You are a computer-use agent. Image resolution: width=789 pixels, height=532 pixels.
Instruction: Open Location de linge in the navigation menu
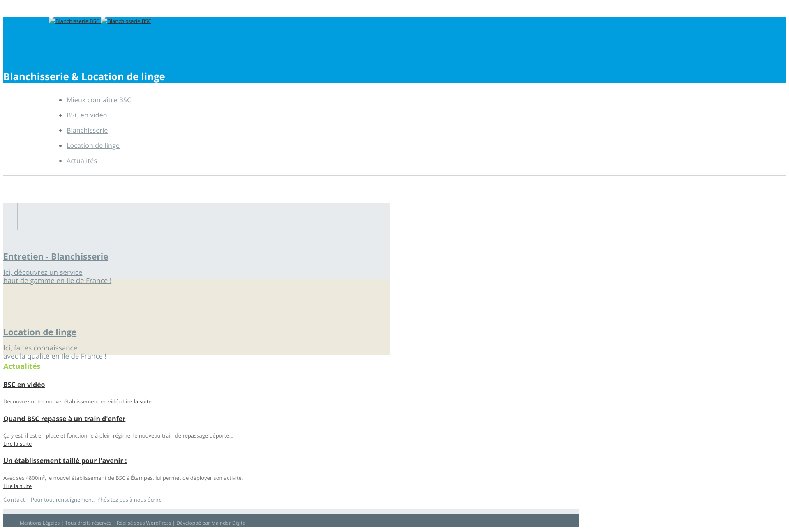[x=93, y=145]
